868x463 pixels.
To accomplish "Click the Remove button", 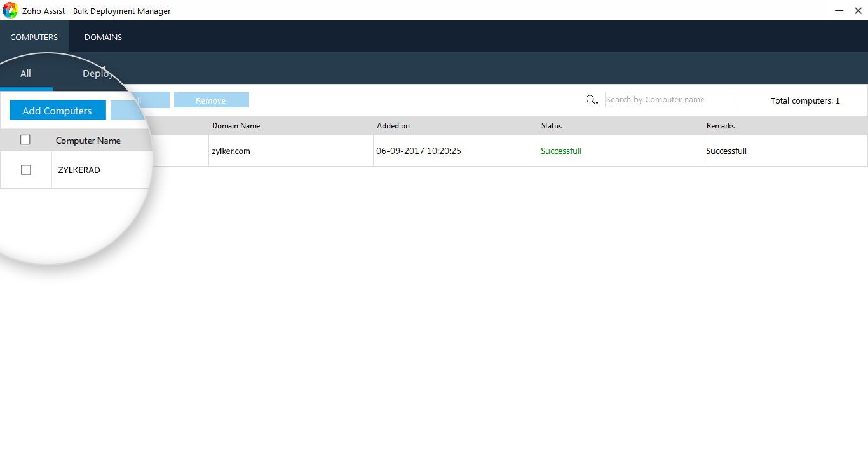I will click(x=211, y=100).
